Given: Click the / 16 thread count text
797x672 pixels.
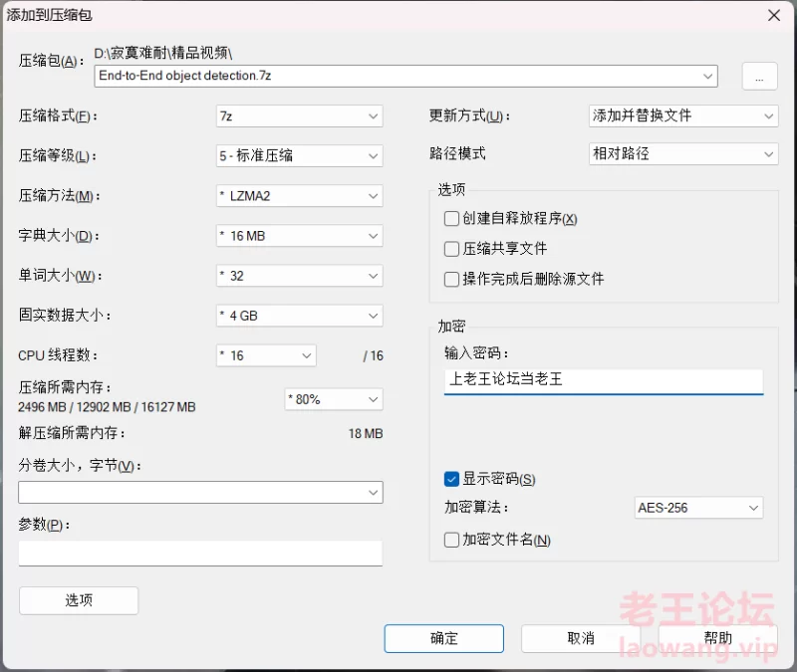Looking at the screenshot, I should [x=373, y=355].
